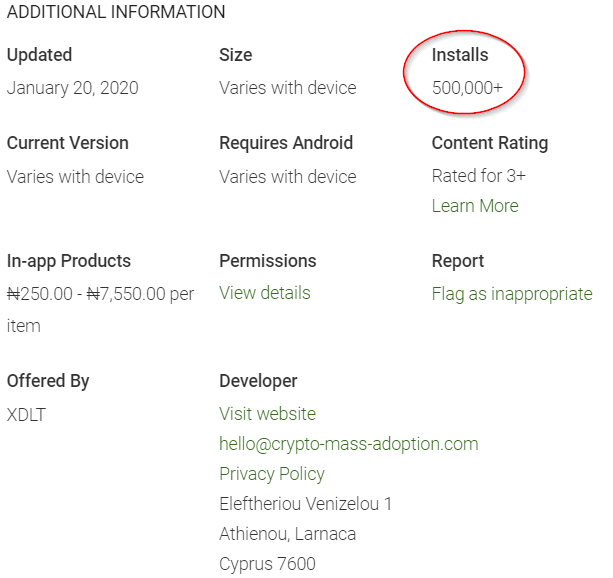Open View details under Permissions

(265, 293)
